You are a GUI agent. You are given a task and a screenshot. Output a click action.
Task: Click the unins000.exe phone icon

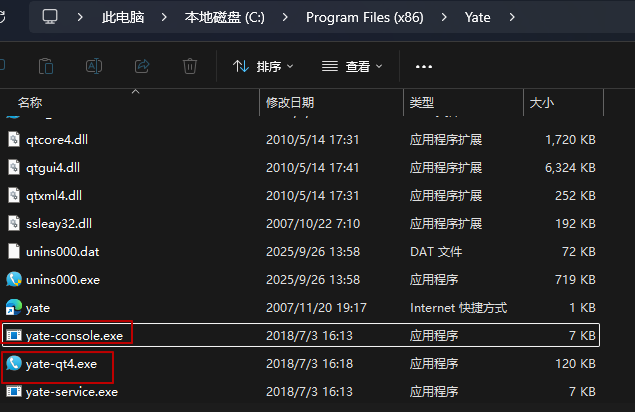(x=14, y=279)
